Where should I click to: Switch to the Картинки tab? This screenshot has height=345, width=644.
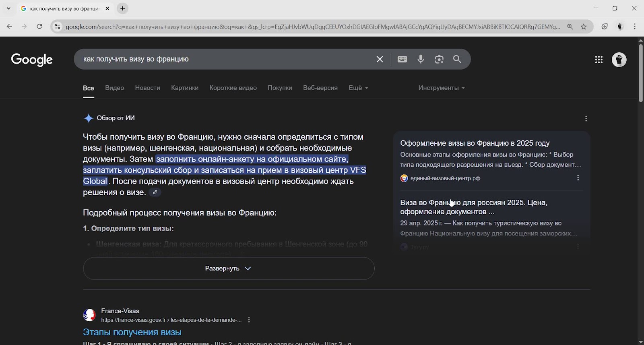tap(184, 88)
